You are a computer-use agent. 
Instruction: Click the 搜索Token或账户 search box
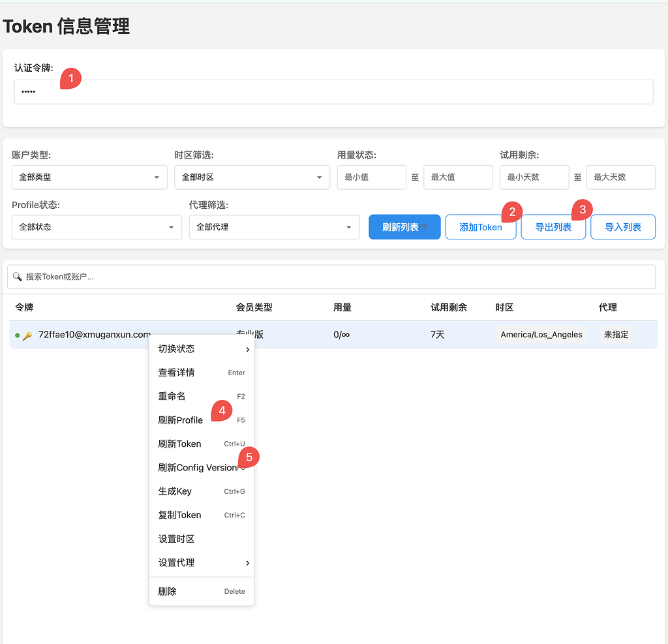click(331, 277)
